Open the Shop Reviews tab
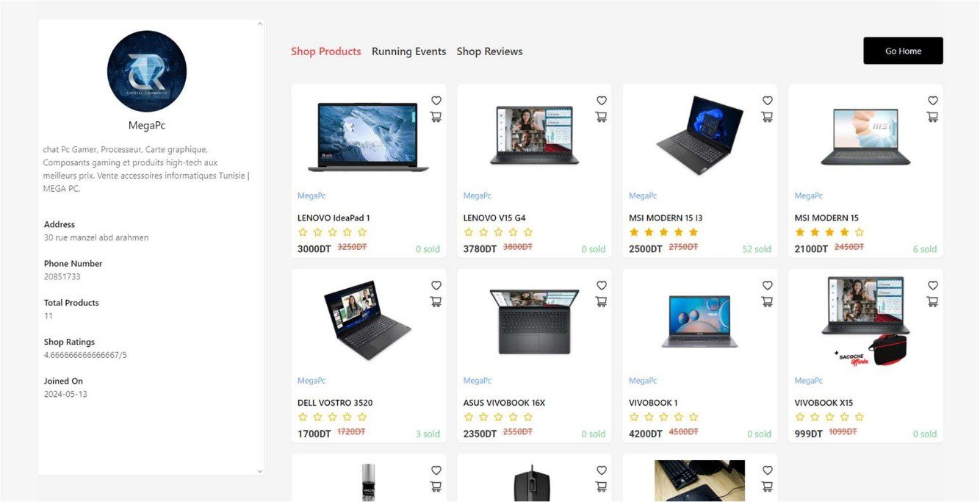Screen dimensions: 980x502 (489, 51)
